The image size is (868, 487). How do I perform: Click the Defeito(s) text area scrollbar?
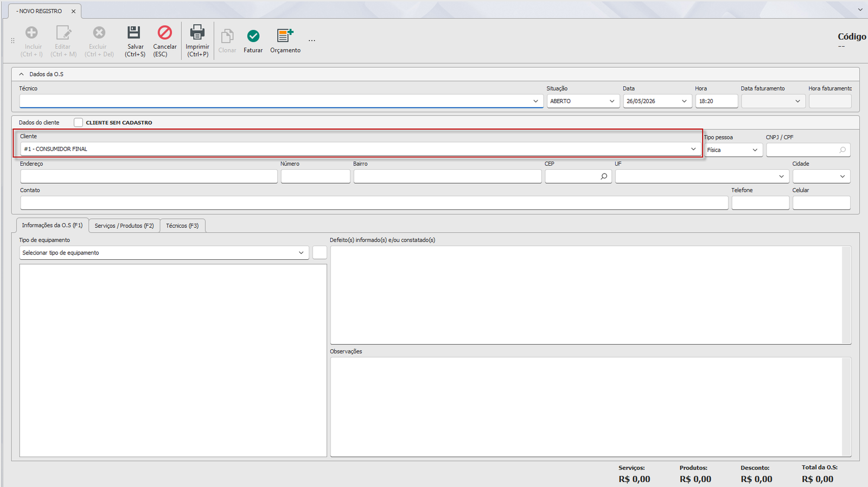click(846, 295)
